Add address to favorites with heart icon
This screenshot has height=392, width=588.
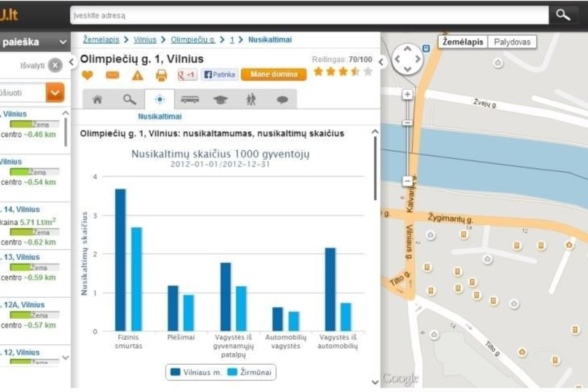click(87, 75)
